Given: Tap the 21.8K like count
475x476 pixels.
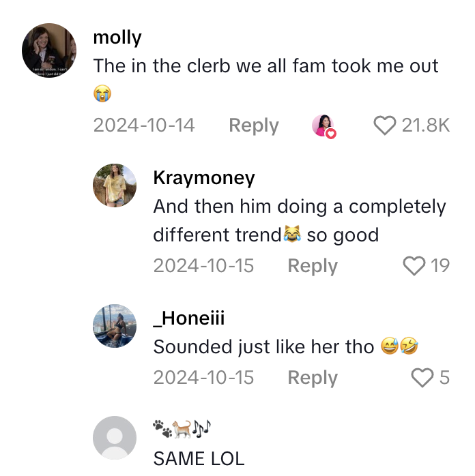Looking at the screenshot, I should click(425, 125).
